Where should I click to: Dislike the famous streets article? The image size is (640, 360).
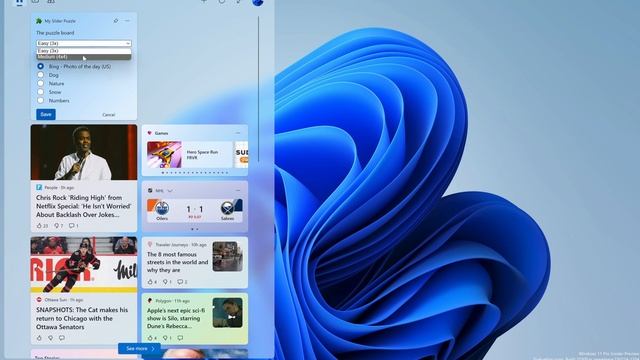(165, 282)
